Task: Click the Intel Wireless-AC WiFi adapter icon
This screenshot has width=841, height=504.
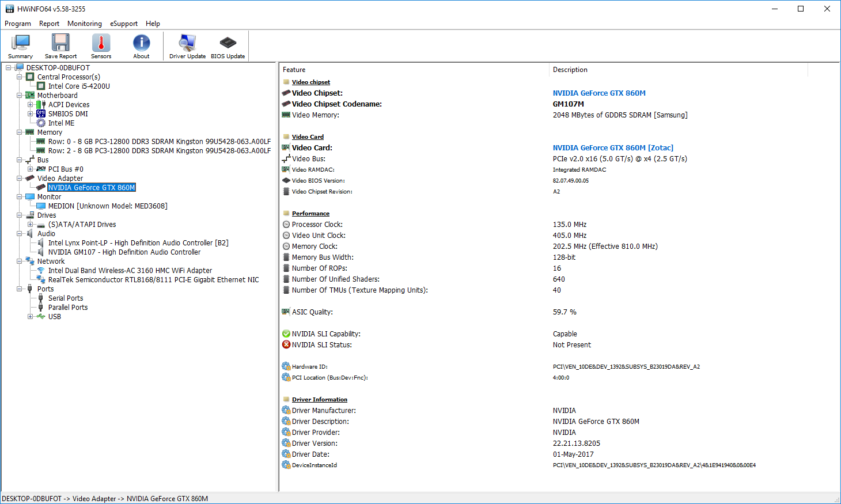Action: pyautogui.click(x=41, y=270)
